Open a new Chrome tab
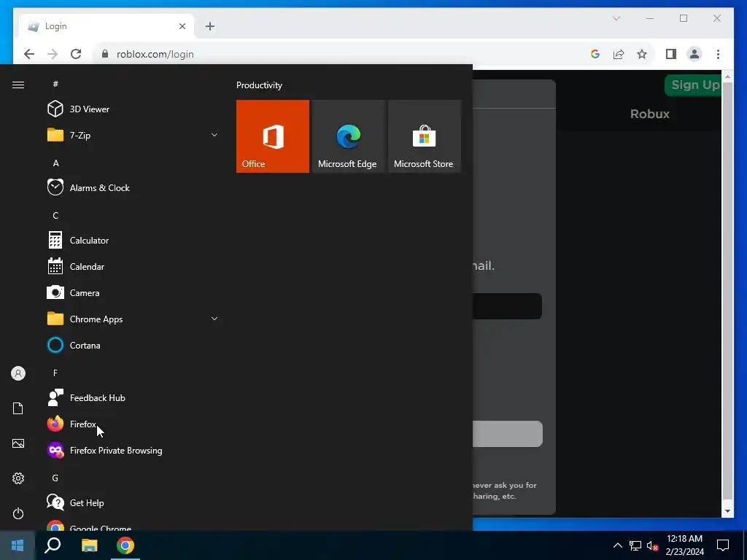Image resolution: width=747 pixels, height=560 pixels. click(x=210, y=26)
